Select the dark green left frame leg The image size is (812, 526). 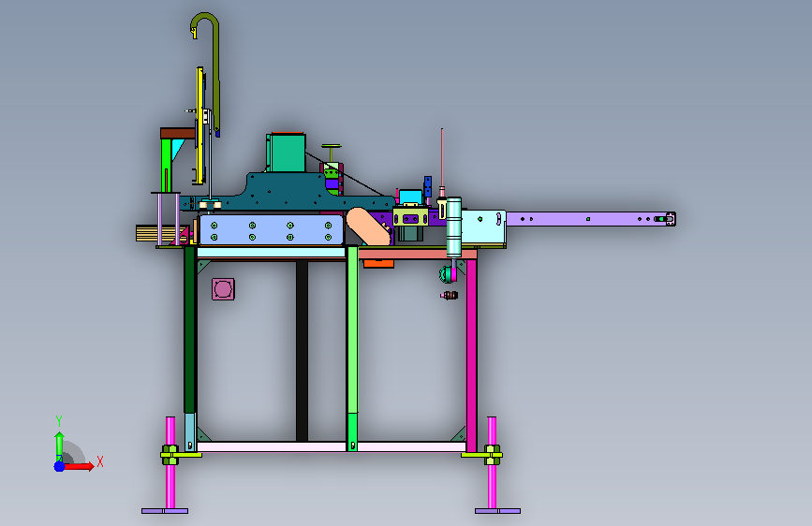pos(189,330)
